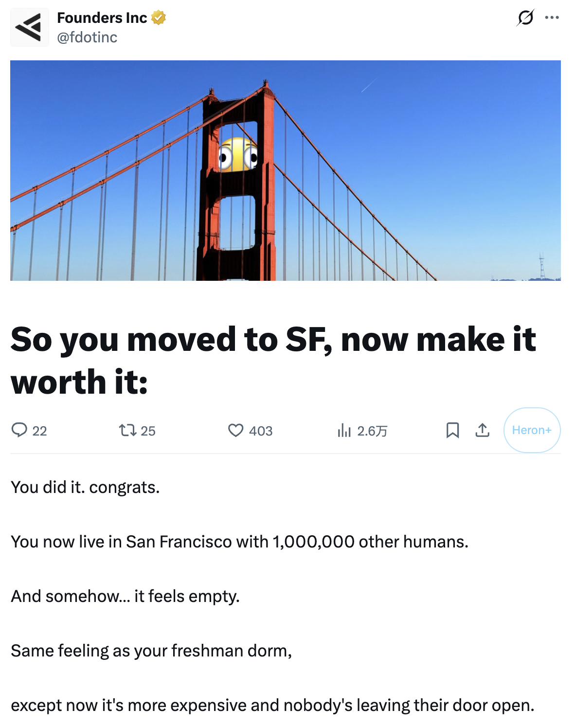Screen dimensions: 575x728
Task: Click the share upload icon
Action: click(x=482, y=430)
